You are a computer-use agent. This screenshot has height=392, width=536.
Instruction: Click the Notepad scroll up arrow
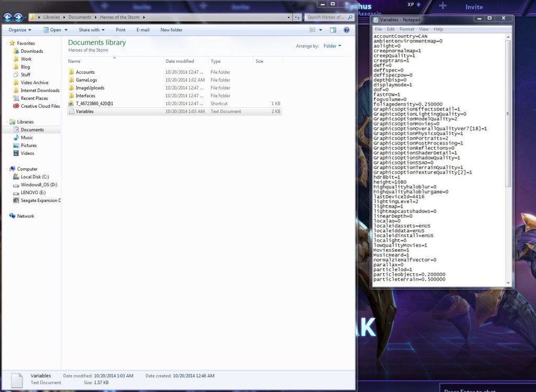pos(508,37)
